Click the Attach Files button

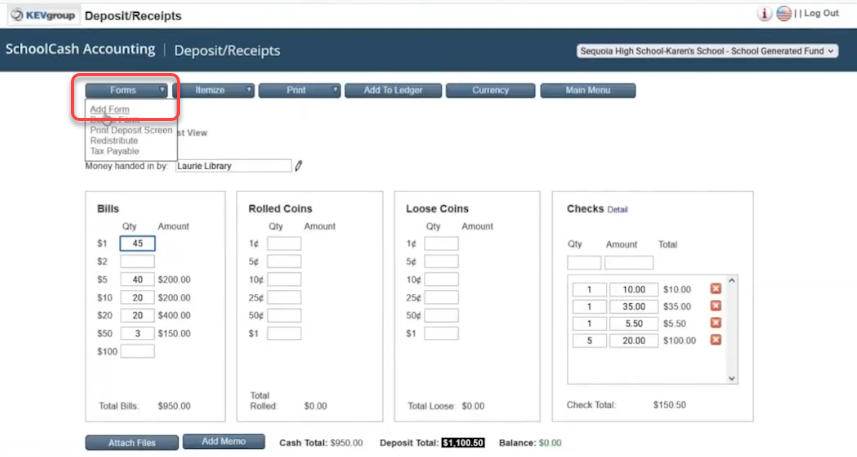click(132, 442)
